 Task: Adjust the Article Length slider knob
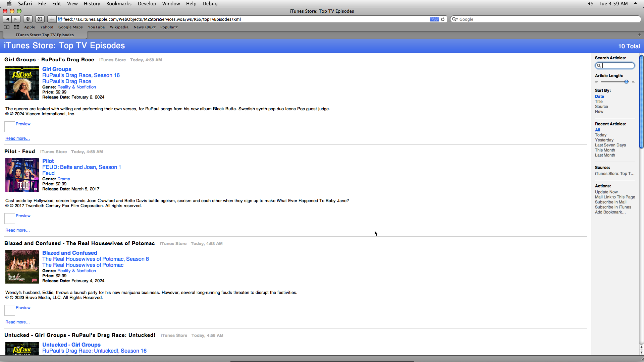pyautogui.click(x=626, y=82)
